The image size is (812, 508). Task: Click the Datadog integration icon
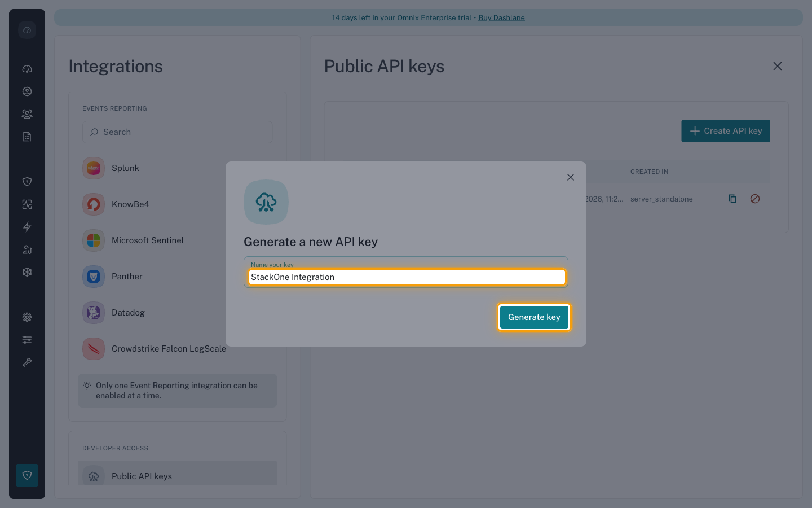(94, 313)
